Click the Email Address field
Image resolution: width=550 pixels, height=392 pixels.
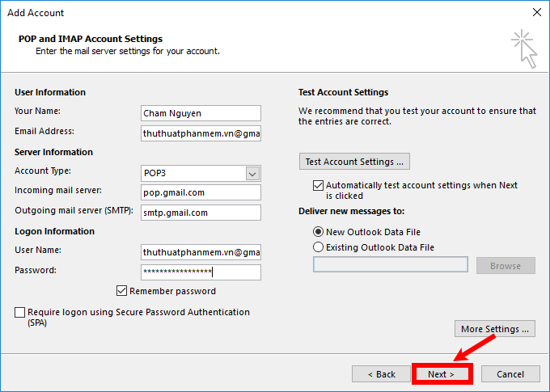pos(201,133)
